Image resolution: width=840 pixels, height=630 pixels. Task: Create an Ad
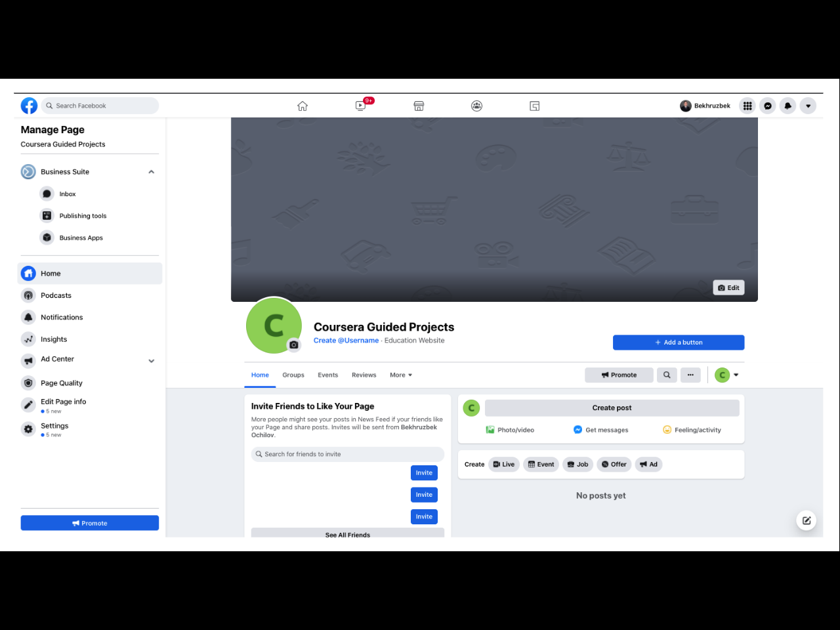click(x=649, y=465)
